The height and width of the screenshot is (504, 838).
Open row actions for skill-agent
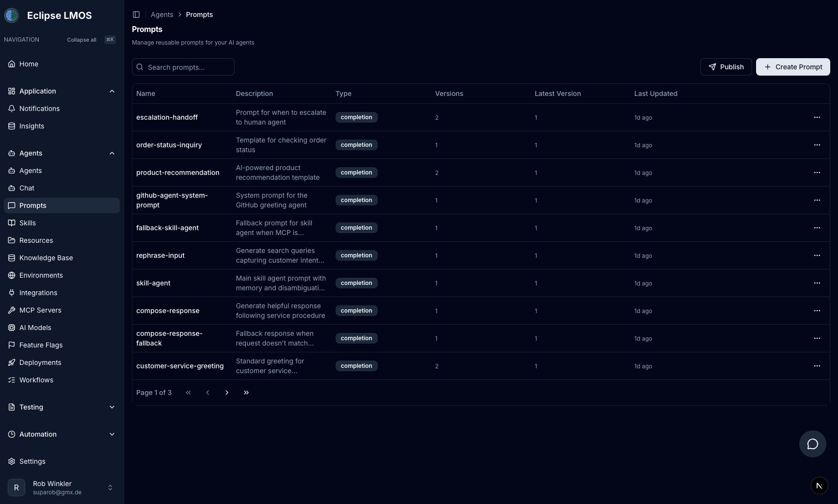point(817,283)
